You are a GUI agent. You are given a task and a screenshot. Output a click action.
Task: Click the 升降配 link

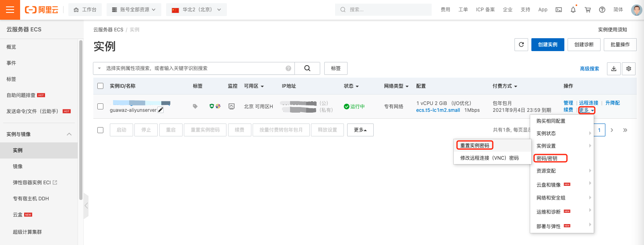pos(613,103)
